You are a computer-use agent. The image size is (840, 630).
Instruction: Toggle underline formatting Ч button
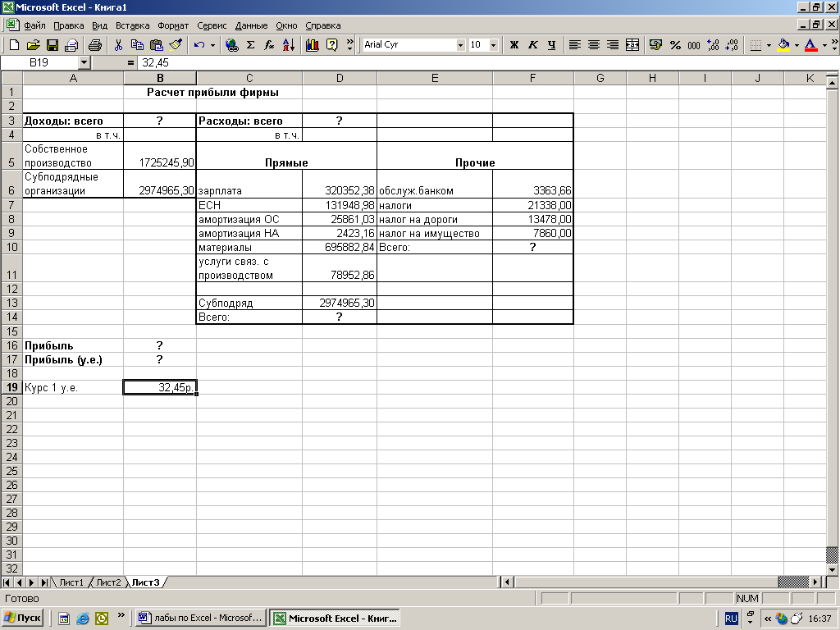[x=552, y=45]
